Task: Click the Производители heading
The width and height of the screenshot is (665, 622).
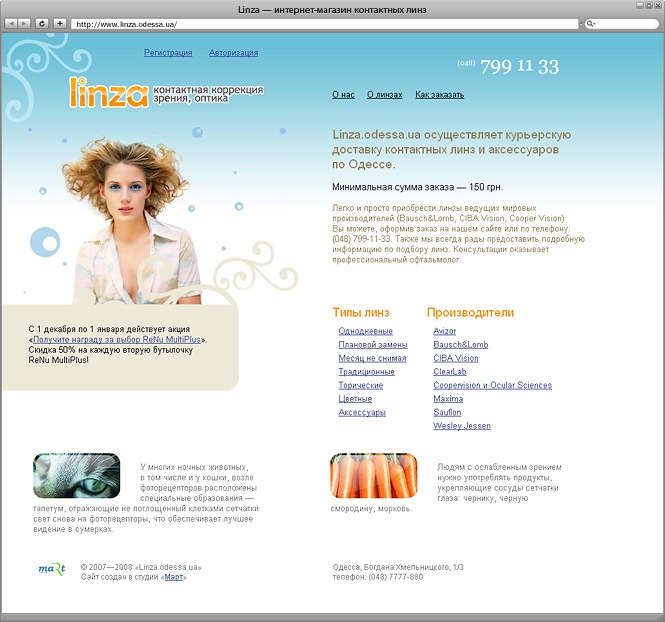Action: click(470, 312)
